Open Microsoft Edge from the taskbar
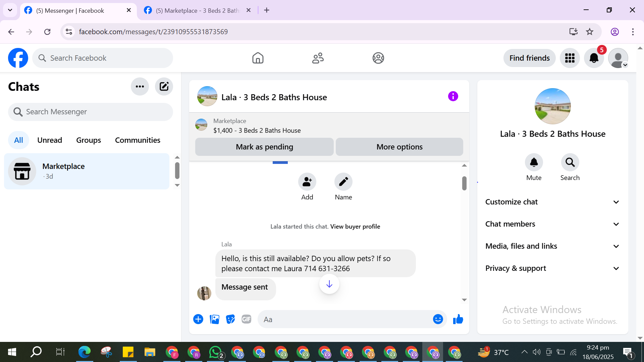This screenshot has width=644, height=362. [x=84, y=352]
